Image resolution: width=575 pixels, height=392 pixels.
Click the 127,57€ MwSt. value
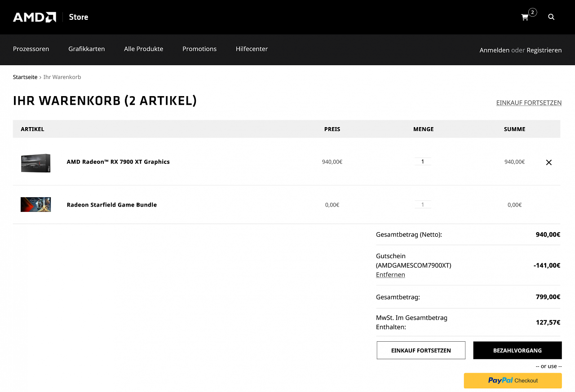548,322
